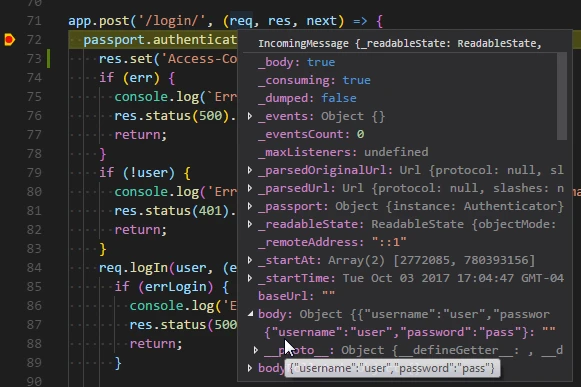Select the _body: true property
581x387 pixels.
click(x=296, y=62)
